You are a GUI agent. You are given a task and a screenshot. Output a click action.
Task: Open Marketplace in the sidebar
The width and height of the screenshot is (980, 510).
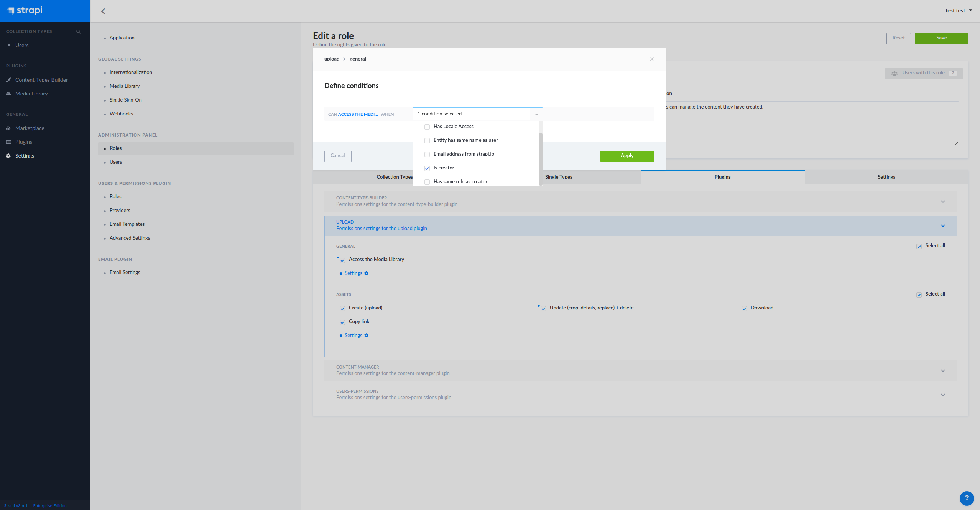[30, 128]
